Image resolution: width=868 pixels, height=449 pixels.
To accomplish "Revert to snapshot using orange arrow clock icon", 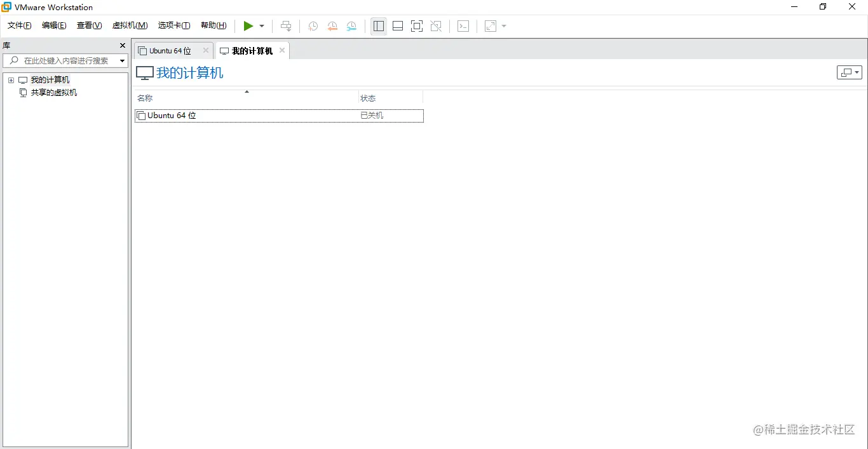I will tap(332, 26).
